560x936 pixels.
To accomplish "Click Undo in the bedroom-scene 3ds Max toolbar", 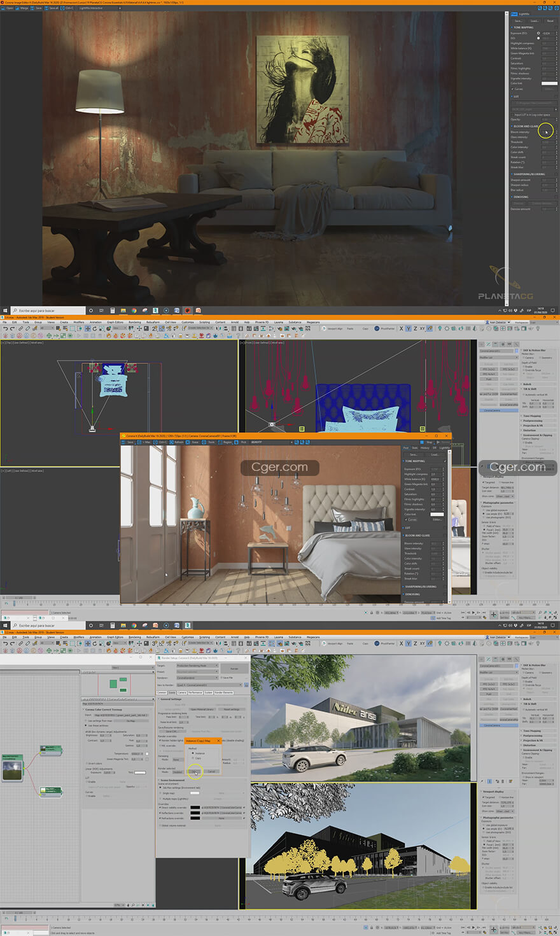I will (x=4, y=328).
